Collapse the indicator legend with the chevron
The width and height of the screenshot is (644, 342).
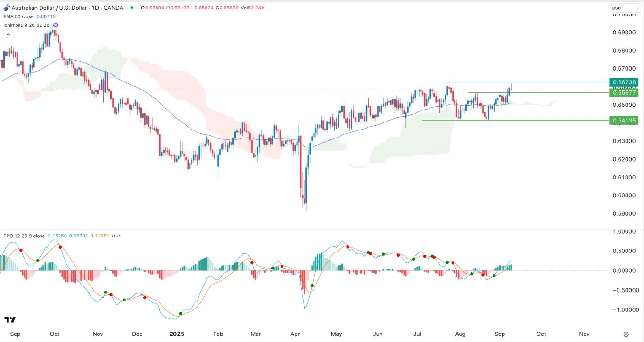(8, 34)
